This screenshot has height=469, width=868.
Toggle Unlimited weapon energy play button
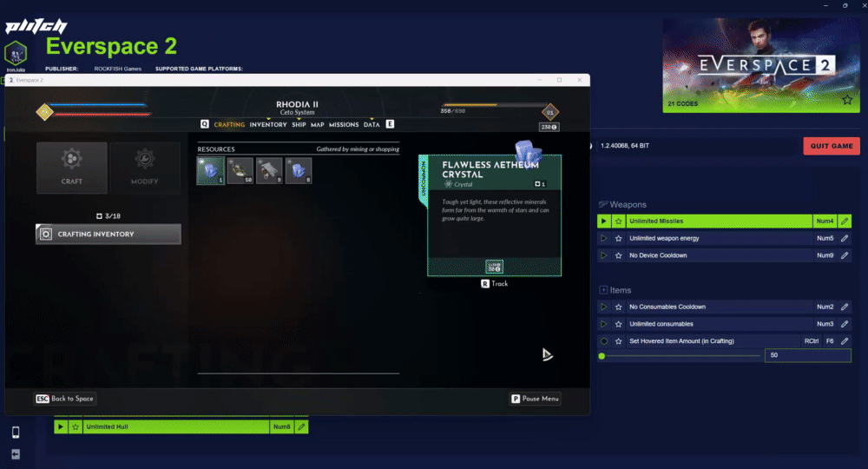coord(603,238)
